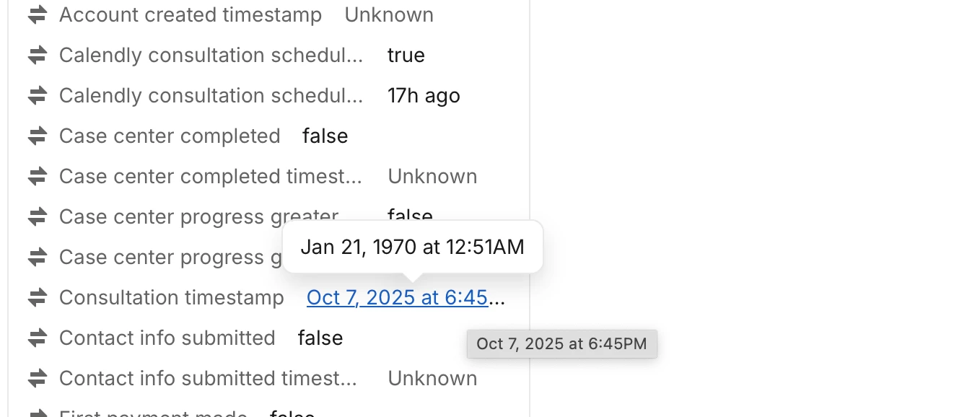980x417 pixels.
Task: Click the true value for Calendly consultation
Action: [406, 56]
